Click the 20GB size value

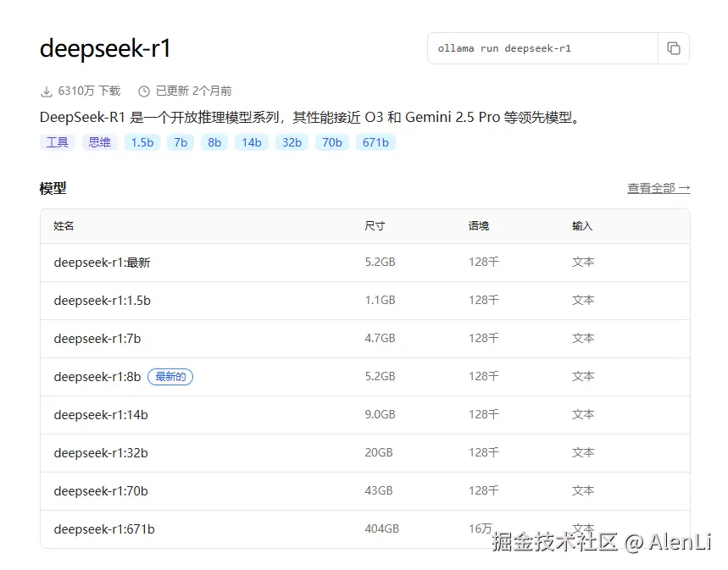379,452
